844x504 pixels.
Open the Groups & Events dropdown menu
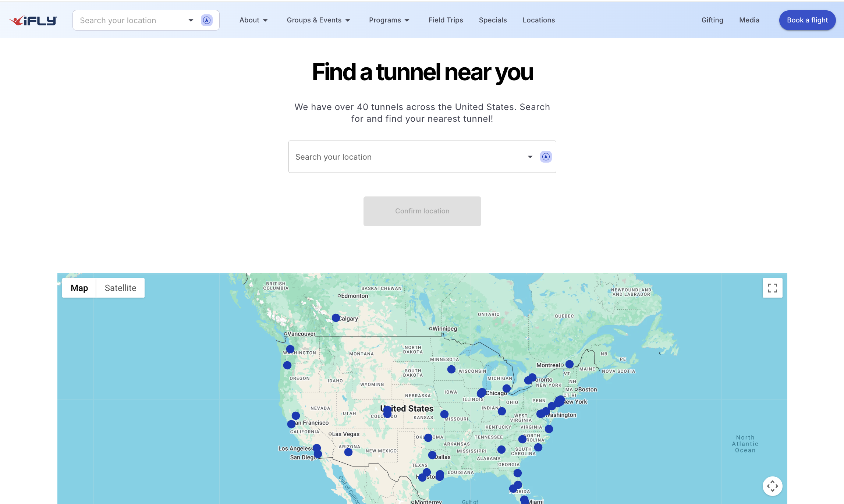coord(318,20)
